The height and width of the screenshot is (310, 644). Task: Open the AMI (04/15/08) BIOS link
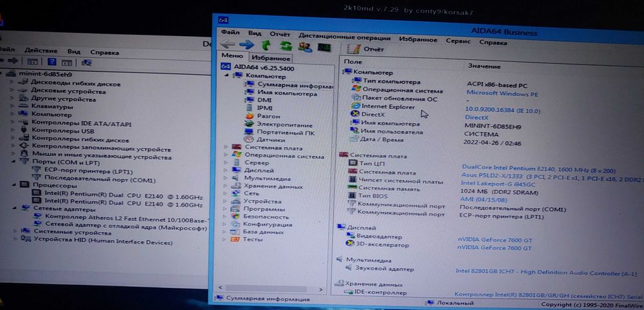(x=483, y=199)
